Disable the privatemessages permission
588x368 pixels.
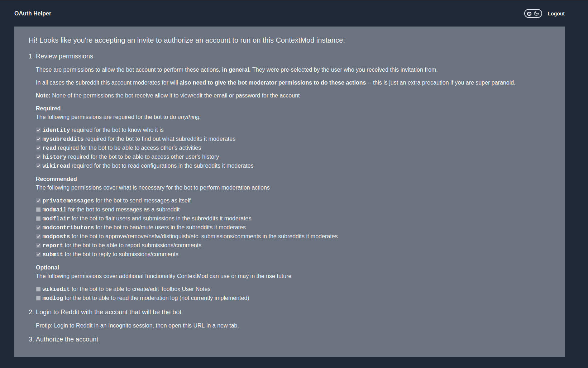(x=38, y=201)
